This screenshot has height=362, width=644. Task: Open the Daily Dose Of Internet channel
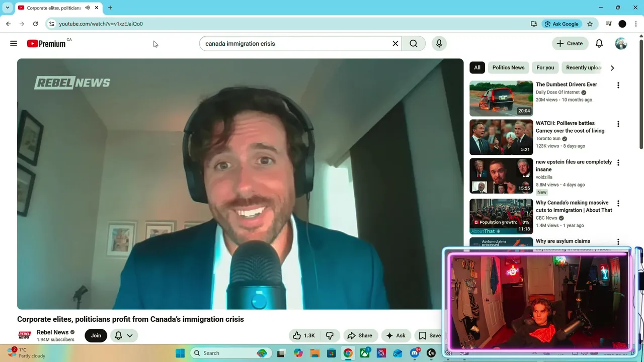pos(557,93)
